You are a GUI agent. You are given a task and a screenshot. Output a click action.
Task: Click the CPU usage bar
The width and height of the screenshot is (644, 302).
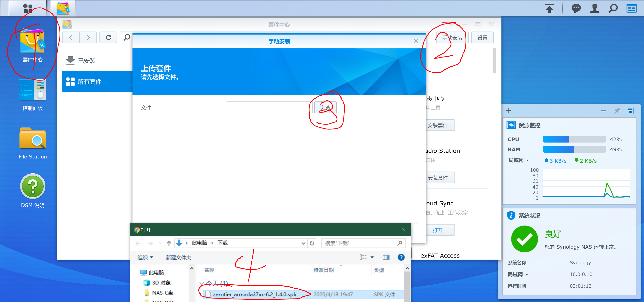tap(574, 139)
